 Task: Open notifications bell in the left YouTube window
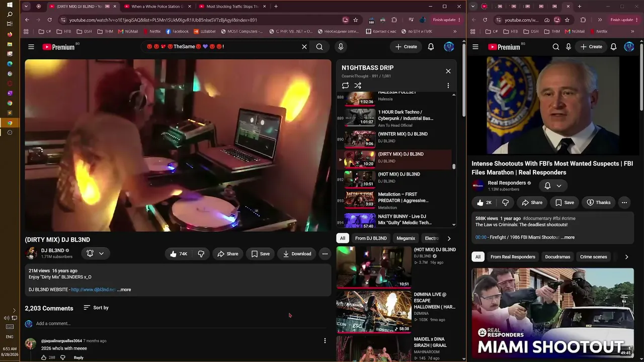pyautogui.click(x=431, y=47)
